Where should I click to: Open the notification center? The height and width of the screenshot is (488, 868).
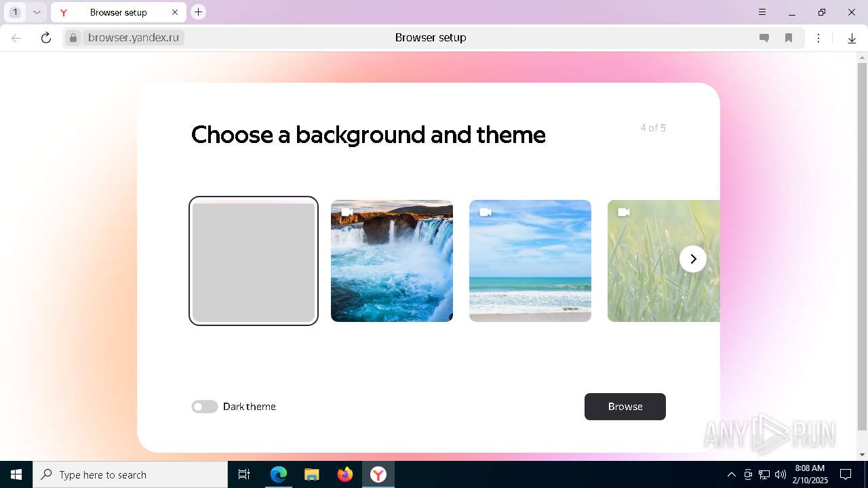point(846,474)
